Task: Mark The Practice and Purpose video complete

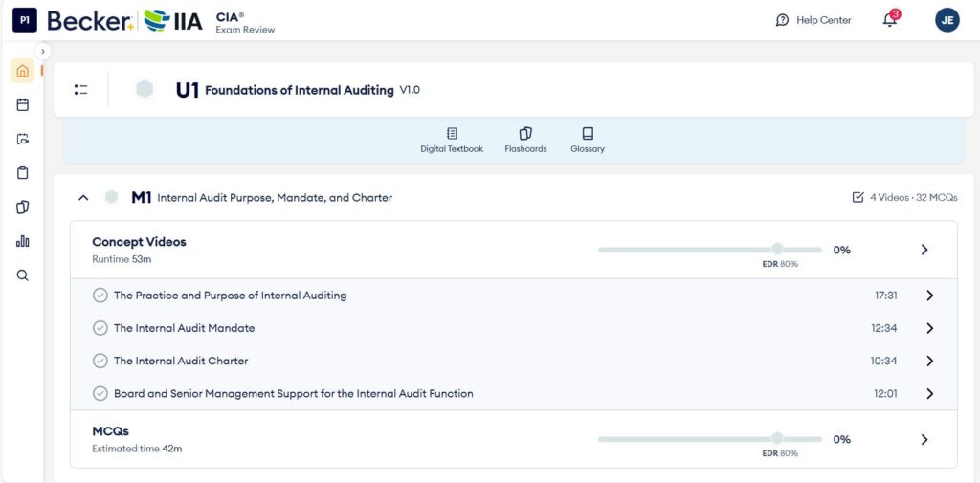Action: click(x=100, y=296)
